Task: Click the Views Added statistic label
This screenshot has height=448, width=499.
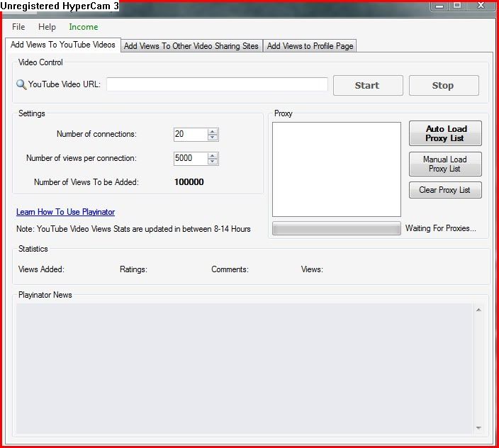Action: point(41,269)
